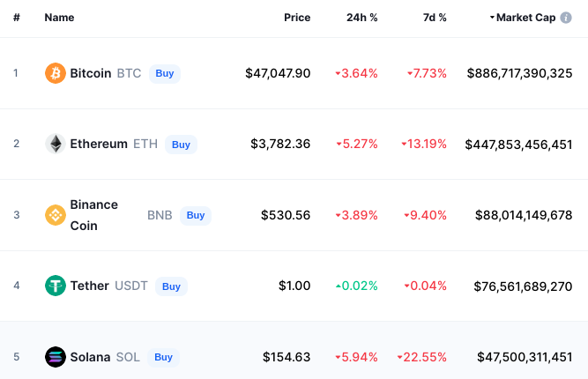Sort by the 24h % column header

pos(361,18)
